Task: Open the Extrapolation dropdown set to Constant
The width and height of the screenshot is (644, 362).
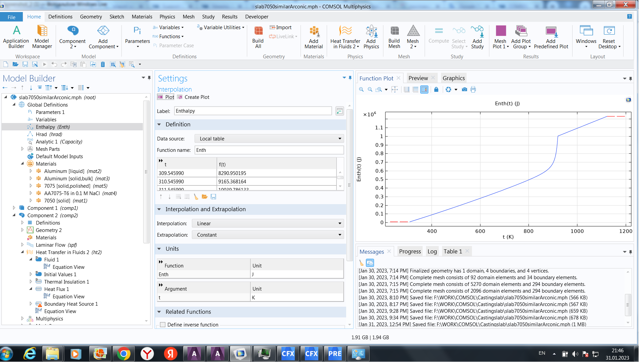Action: click(x=268, y=235)
